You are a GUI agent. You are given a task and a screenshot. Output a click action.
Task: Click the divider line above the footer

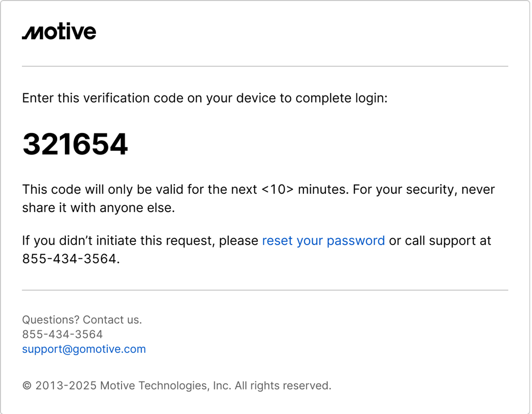[265, 290]
